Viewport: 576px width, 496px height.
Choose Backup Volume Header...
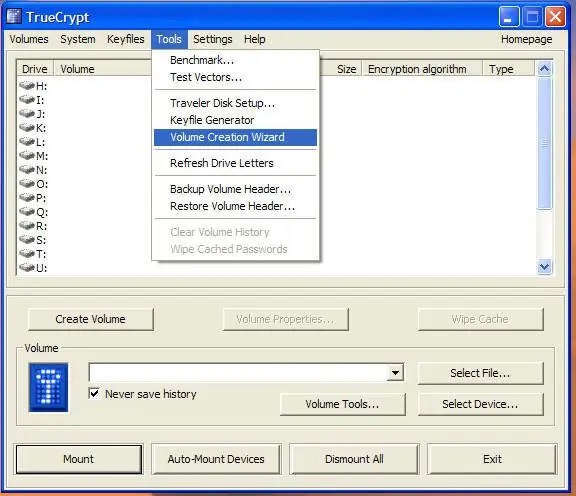[235, 189]
